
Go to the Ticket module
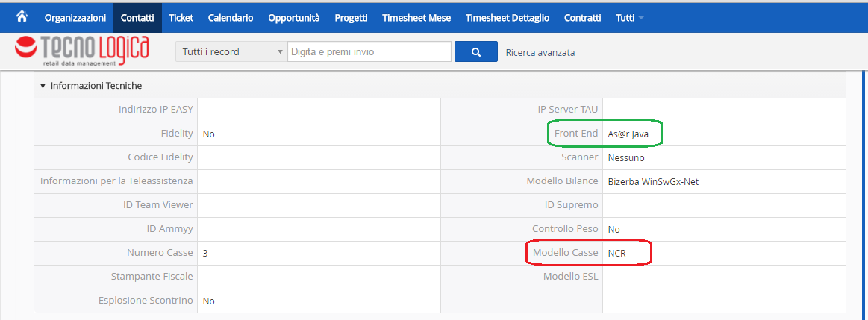click(x=181, y=17)
